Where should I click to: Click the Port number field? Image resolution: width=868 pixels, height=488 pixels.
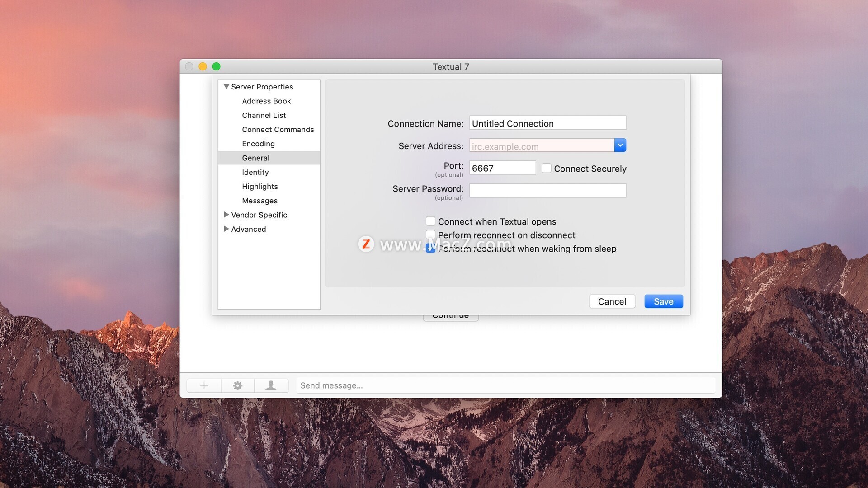(502, 168)
